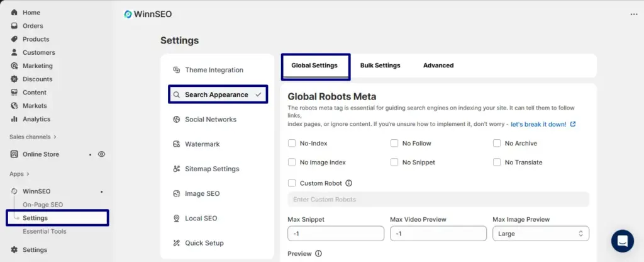Click the Custom Robot info icon
Viewport: 644px width, 262px height.
(349, 183)
